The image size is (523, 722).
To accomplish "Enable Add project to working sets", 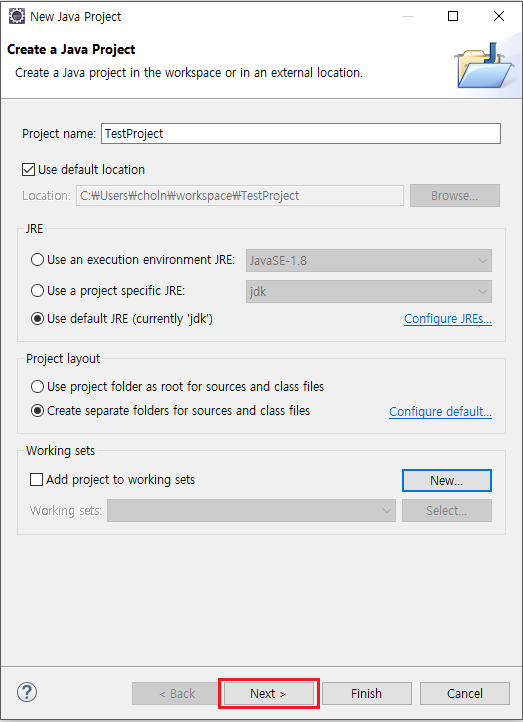I will (x=36, y=480).
